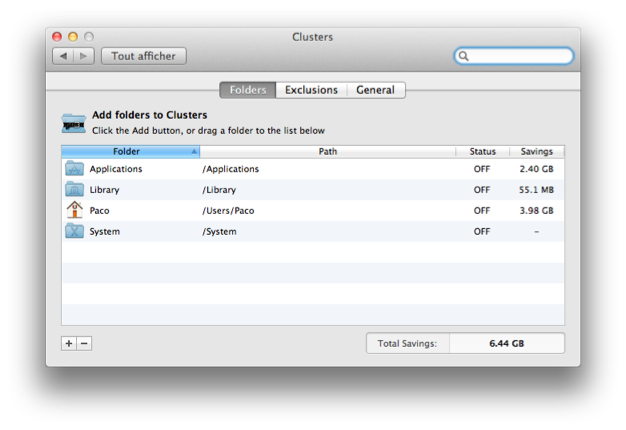The height and width of the screenshot is (430, 626).
Task: Click the /Applications path cell
Action: point(230,169)
